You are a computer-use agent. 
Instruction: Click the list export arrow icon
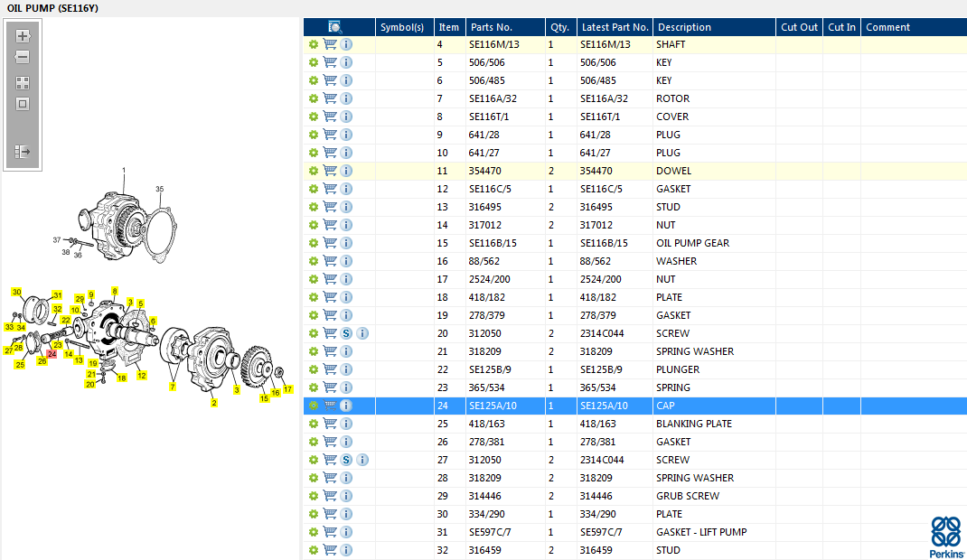[23, 152]
